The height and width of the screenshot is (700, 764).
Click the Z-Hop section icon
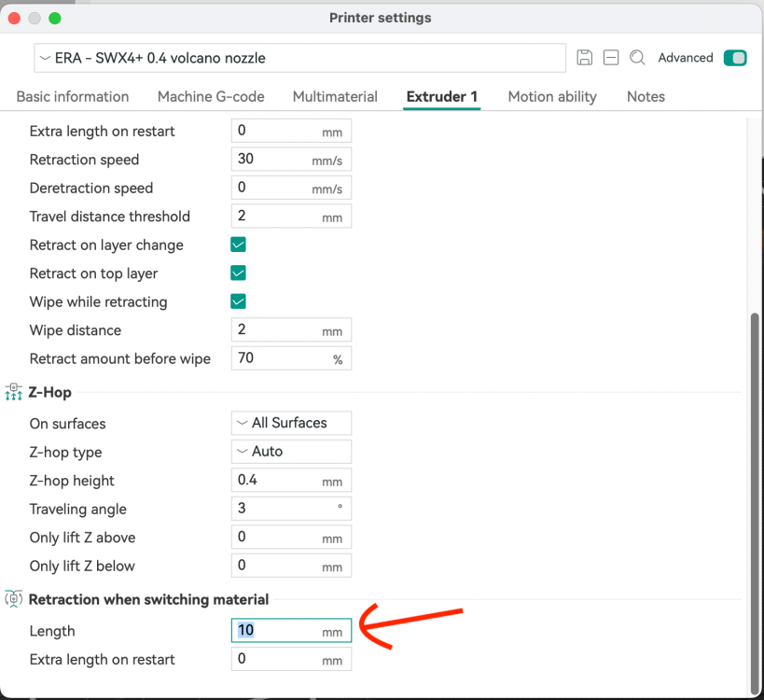14,393
